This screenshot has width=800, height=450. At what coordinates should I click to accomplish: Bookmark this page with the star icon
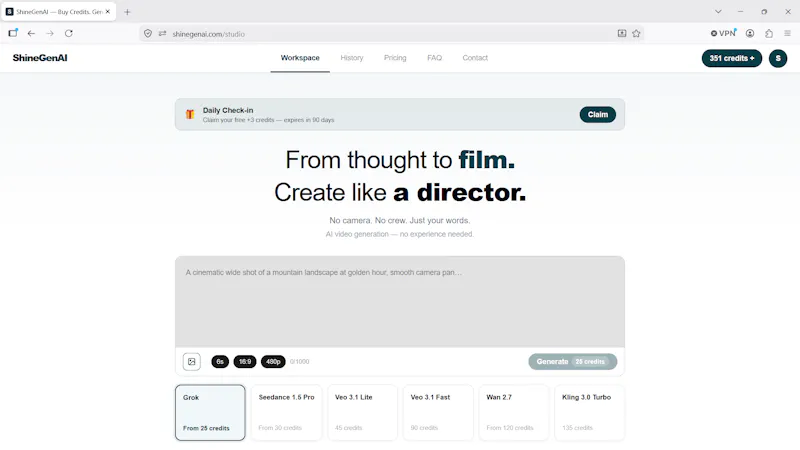point(636,34)
